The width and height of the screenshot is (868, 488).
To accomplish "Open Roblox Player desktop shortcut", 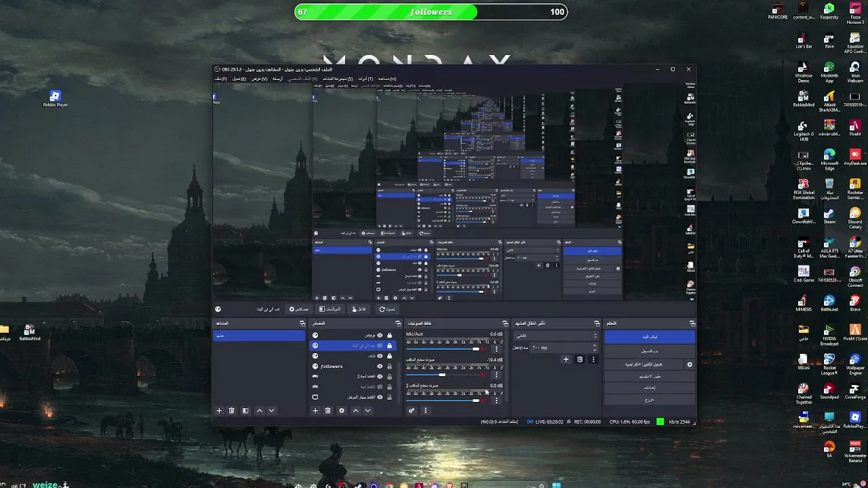I will click(x=55, y=99).
